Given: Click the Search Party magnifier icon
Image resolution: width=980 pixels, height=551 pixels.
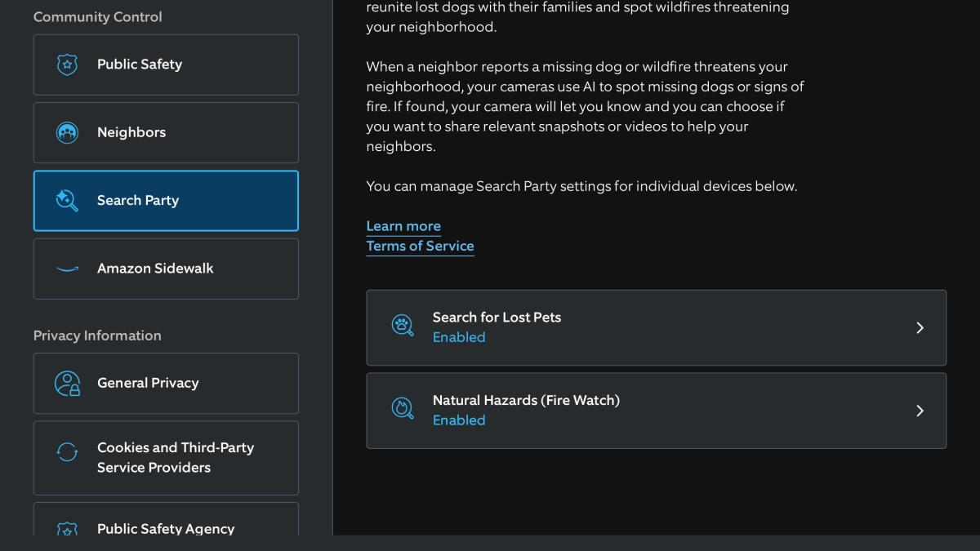Looking at the screenshot, I should tap(67, 200).
